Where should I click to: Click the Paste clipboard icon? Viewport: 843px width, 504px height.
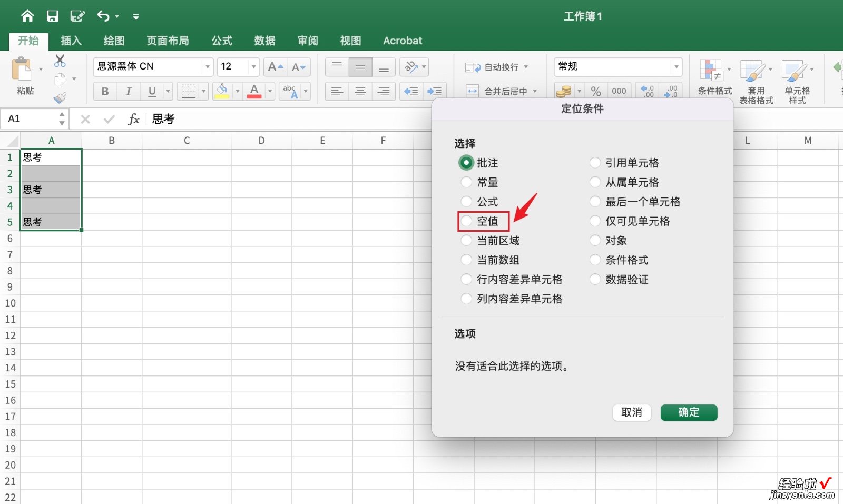click(22, 70)
